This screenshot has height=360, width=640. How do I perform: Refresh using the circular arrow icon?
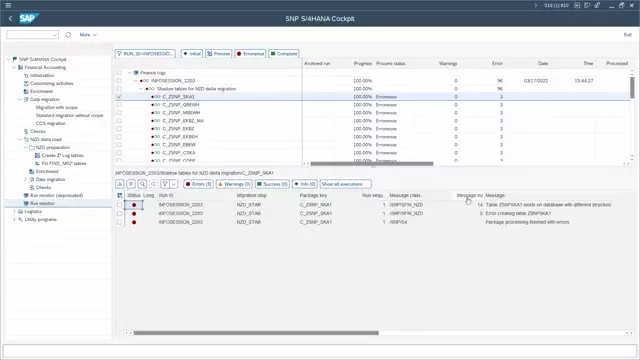click(x=68, y=35)
